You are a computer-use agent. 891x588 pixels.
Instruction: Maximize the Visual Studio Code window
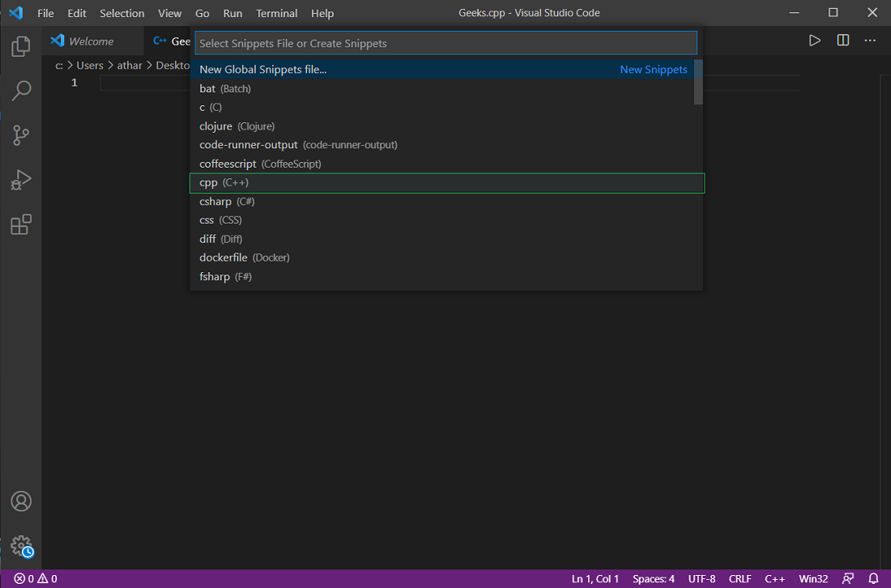(x=833, y=12)
